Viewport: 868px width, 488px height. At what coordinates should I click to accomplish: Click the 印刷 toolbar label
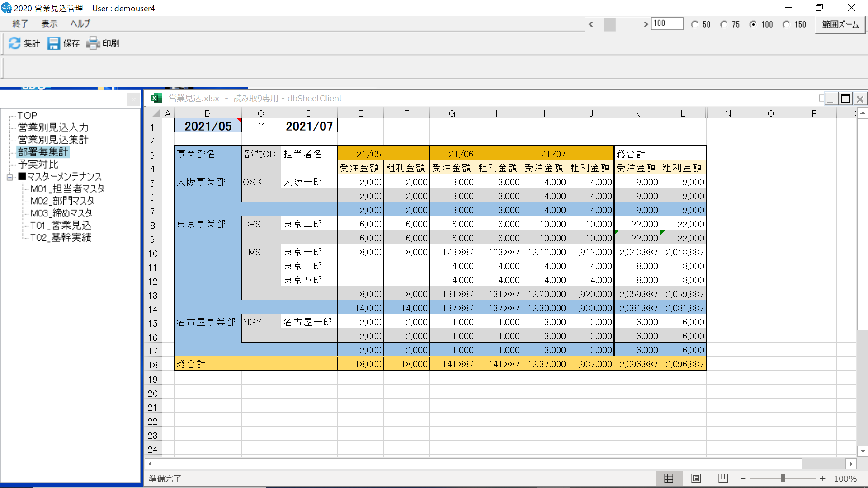pyautogui.click(x=110, y=43)
